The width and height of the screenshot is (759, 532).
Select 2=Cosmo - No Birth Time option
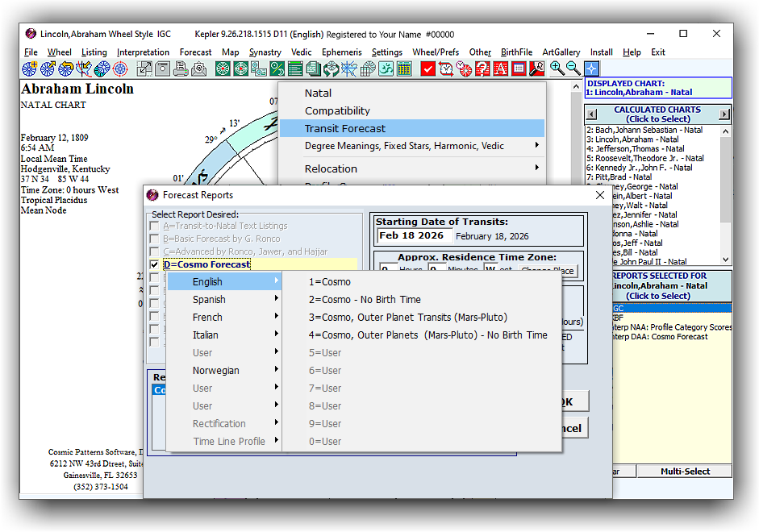tap(422, 299)
